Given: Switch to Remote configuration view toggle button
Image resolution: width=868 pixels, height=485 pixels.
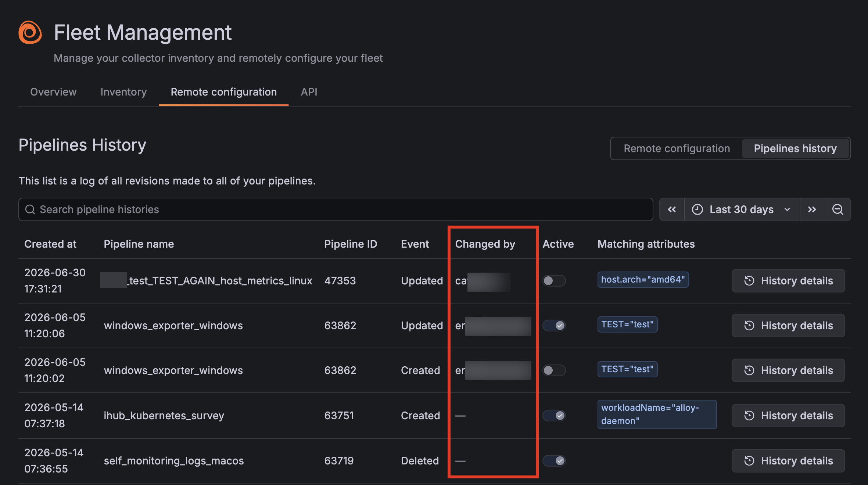Looking at the screenshot, I should [677, 148].
